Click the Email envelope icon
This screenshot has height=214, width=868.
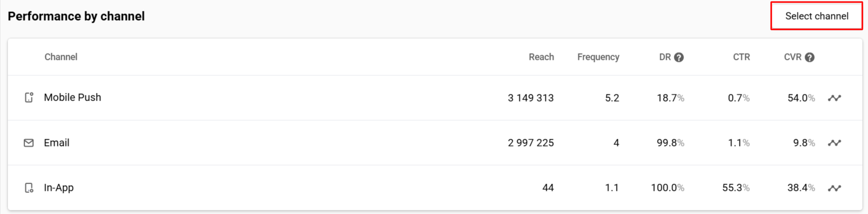pos(29,143)
